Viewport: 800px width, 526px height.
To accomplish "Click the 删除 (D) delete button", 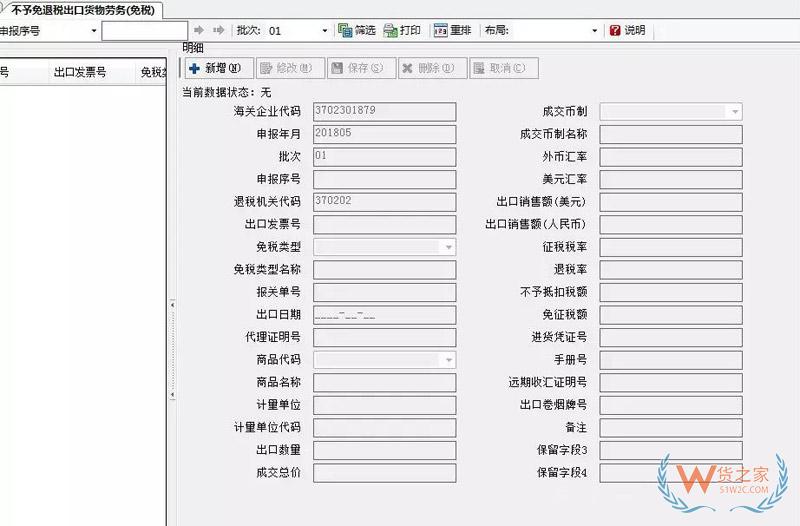I will click(x=433, y=68).
